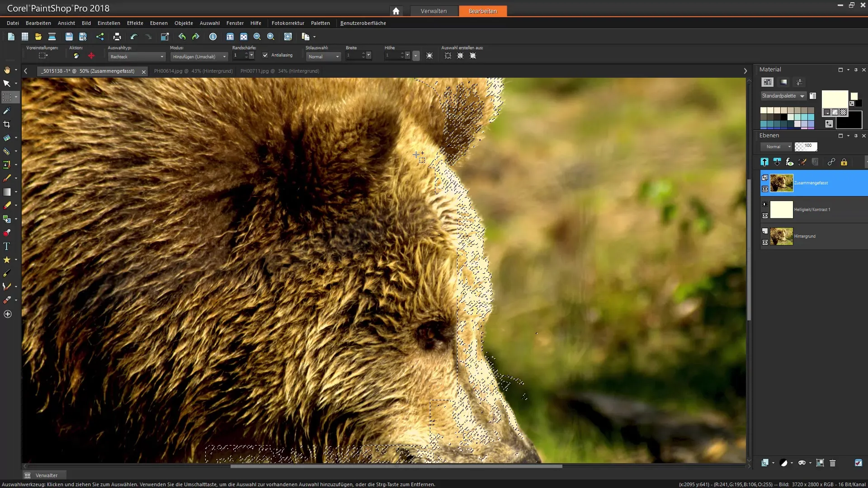Open the Standardpalette dropdown
The image size is (868, 488).
coord(783,96)
